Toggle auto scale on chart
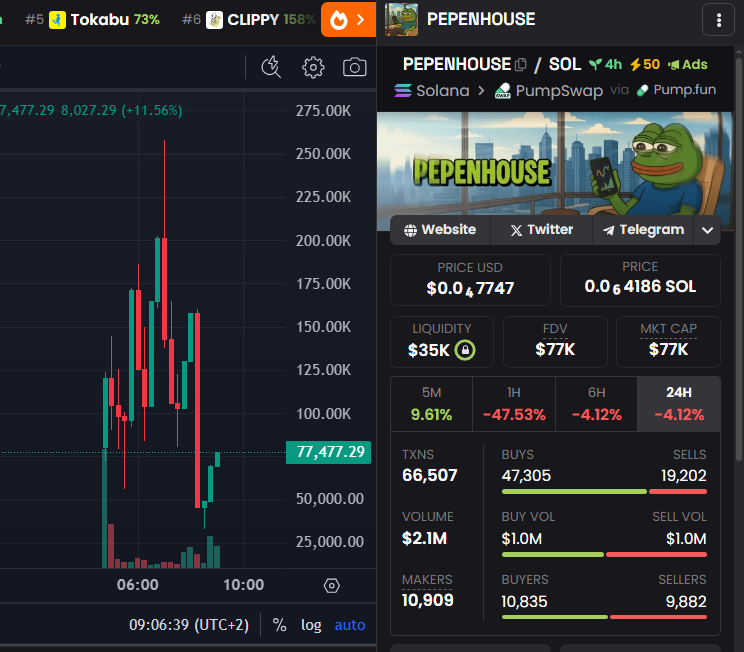Screen dimensions: 744x652 (350, 625)
